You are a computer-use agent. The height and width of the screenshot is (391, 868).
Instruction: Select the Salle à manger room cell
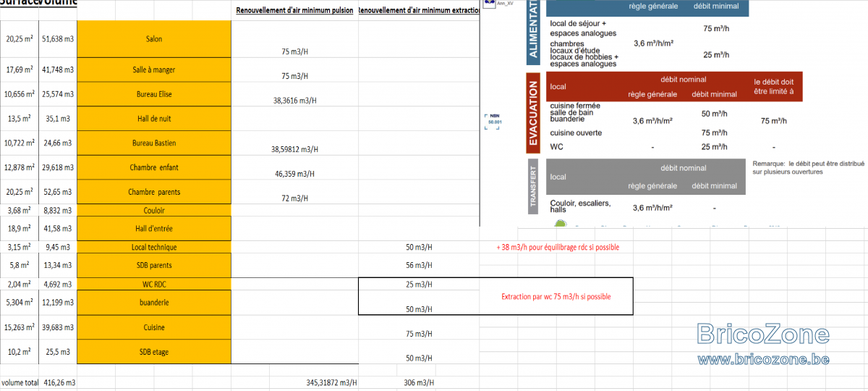pos(153,70)
